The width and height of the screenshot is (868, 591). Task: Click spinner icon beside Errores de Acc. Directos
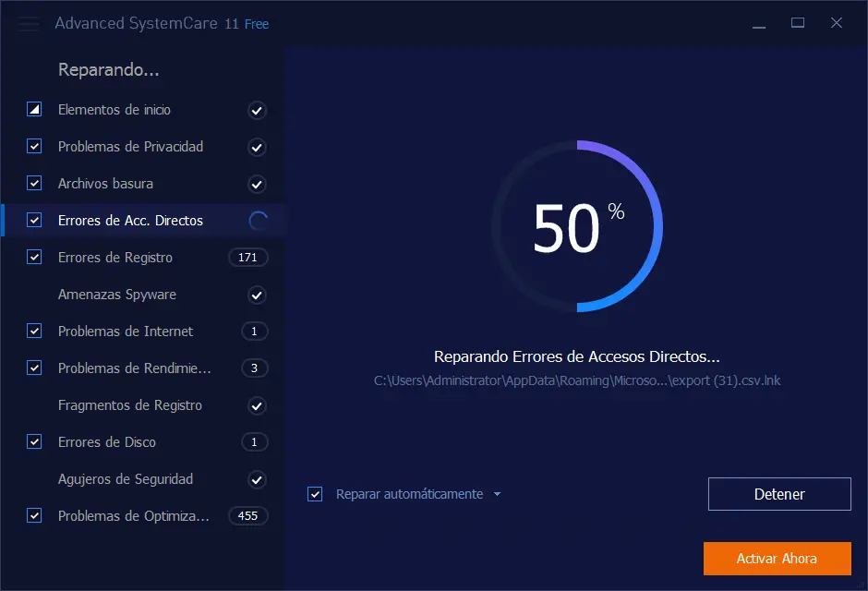tap(258, 221)
